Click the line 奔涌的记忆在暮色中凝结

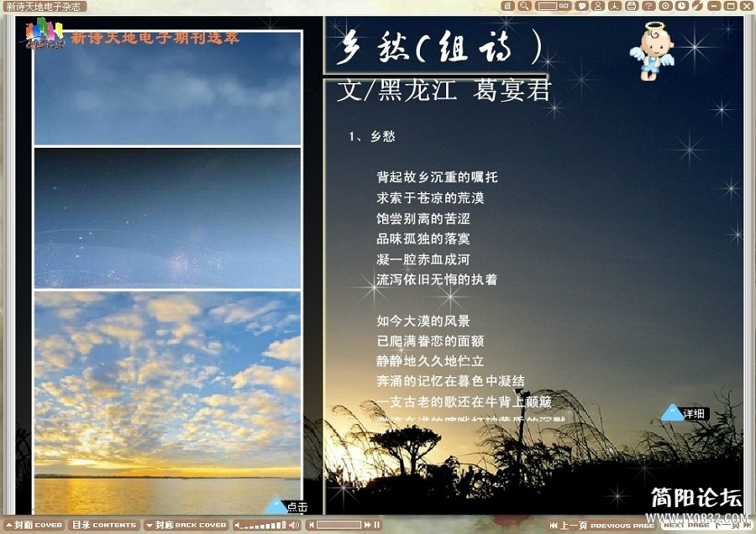point(450,381)
